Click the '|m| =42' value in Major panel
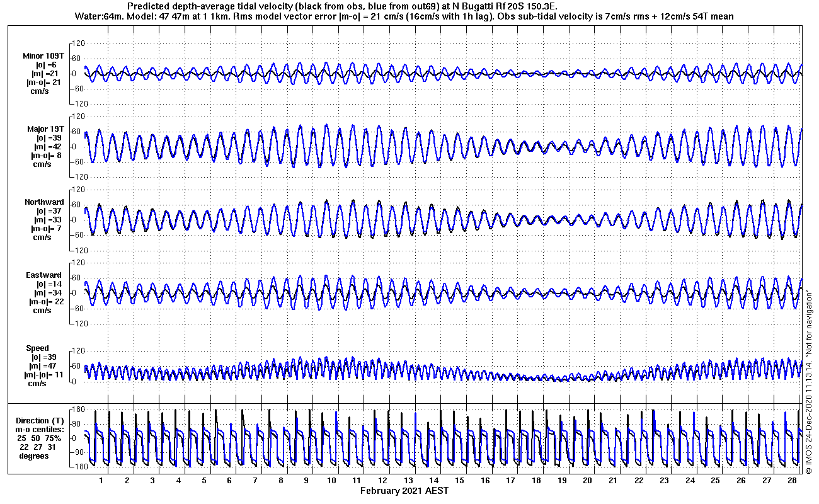The height and width of the screenshot is (504, 819). pos(49,147)
